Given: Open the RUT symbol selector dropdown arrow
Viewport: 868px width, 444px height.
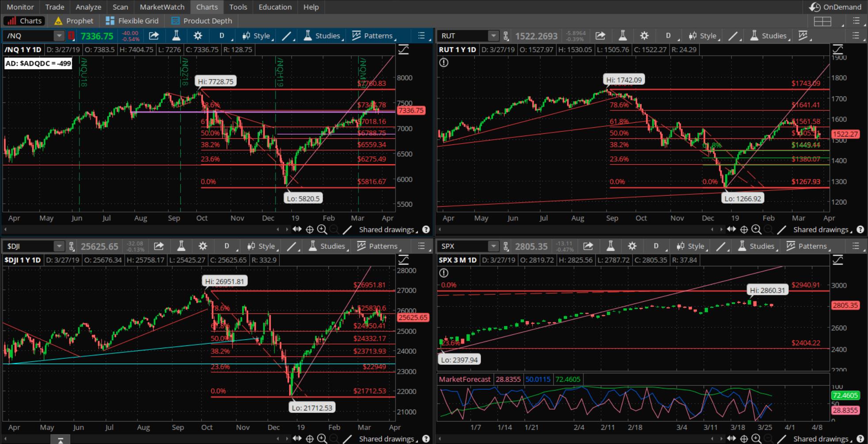Looking at the screenshot, I should click(493, 36).
